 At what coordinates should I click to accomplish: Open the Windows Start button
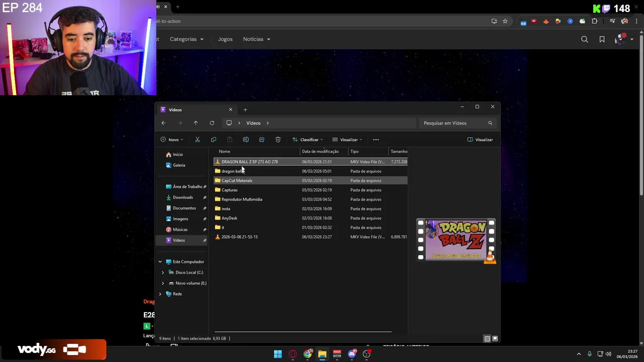point(278,354)
